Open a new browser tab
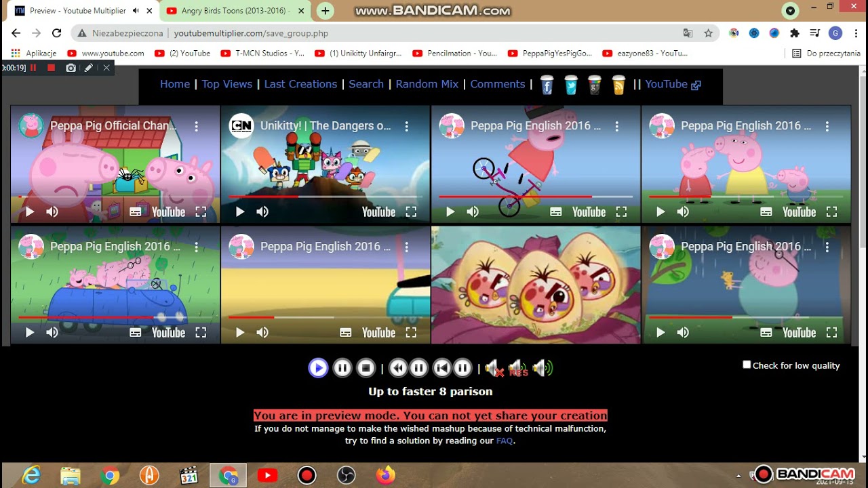 pos(325,11)
